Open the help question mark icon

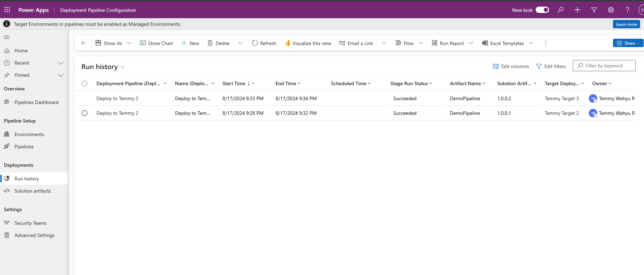point(627,10)
